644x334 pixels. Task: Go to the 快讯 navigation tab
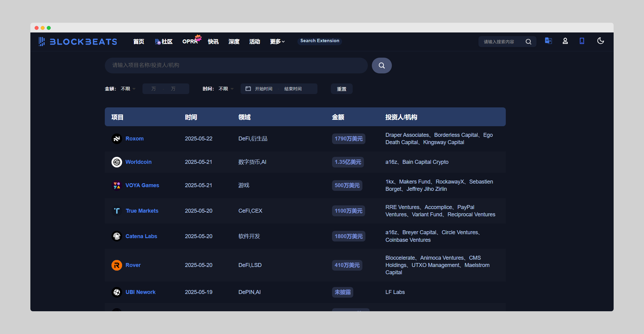click(213, 42)
